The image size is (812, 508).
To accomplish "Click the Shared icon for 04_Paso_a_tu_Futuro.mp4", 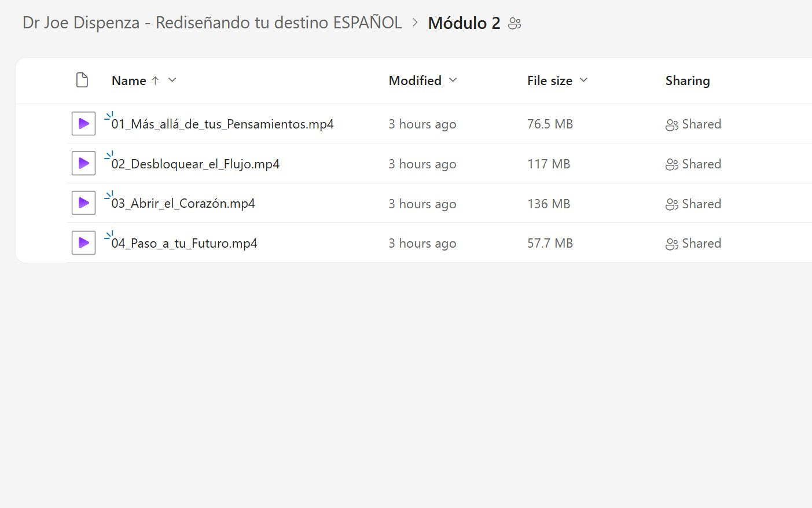I will tap(671, 244).
